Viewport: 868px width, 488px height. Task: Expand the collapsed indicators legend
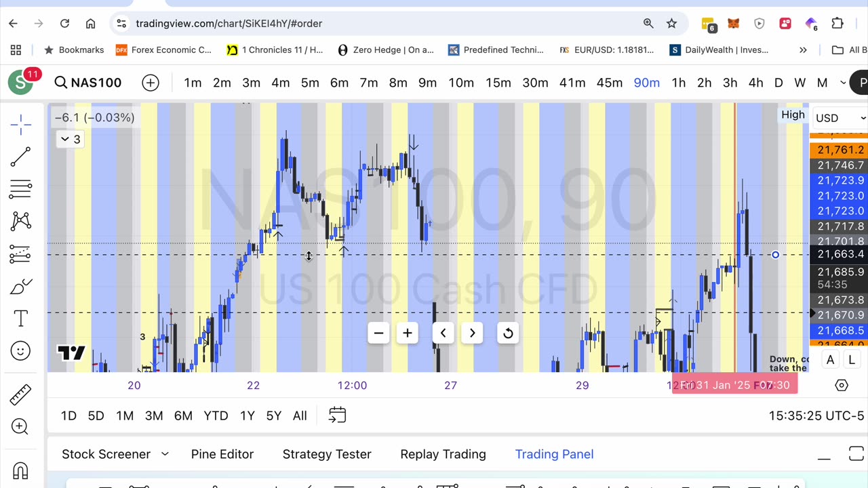coord(71,139)
